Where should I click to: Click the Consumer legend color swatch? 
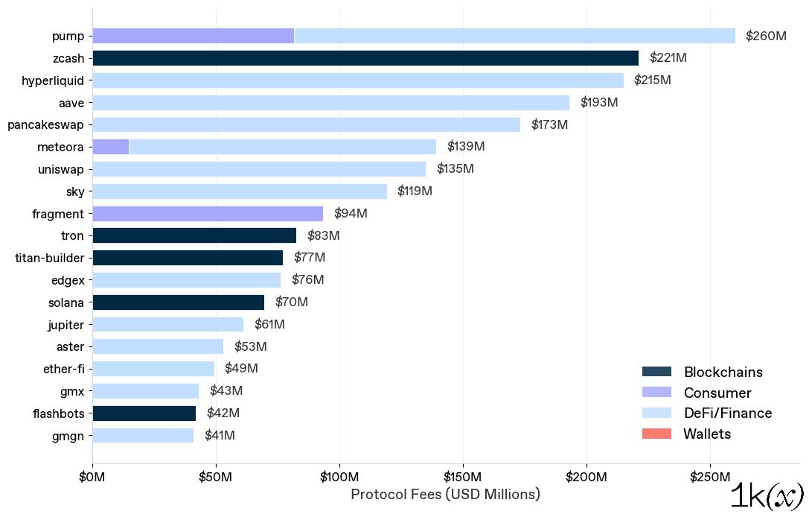point(656,393)
